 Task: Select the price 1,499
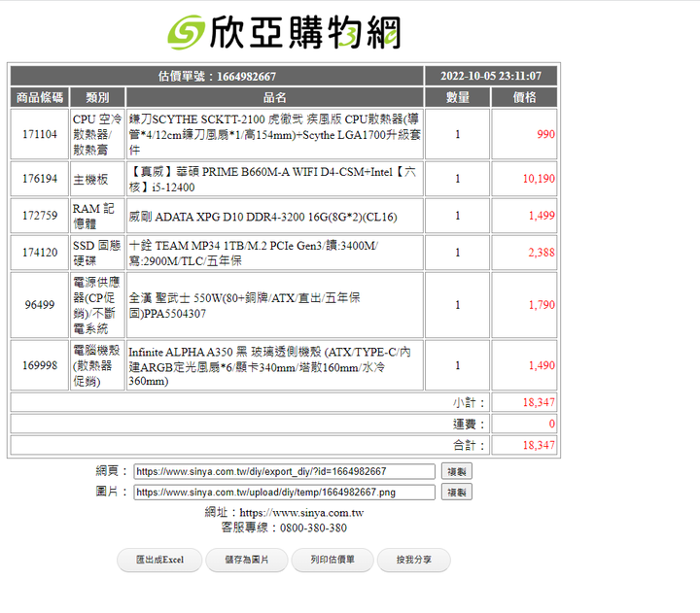click(x=542, y=216)
